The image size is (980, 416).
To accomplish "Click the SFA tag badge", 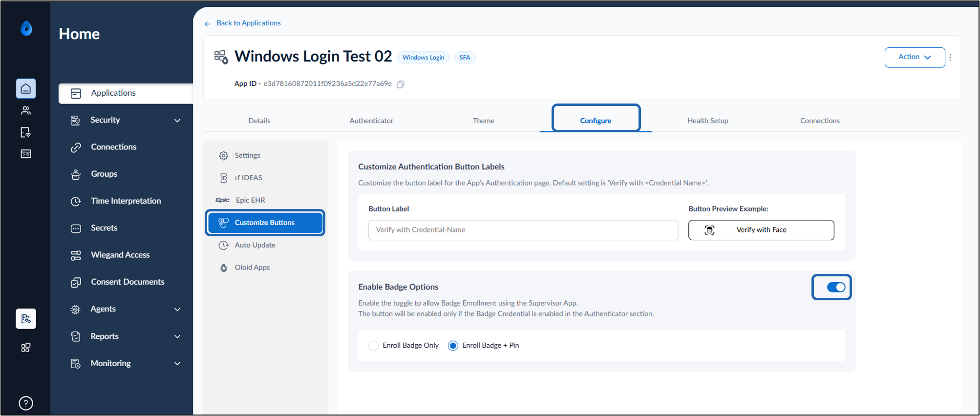I will pos(465,58).
